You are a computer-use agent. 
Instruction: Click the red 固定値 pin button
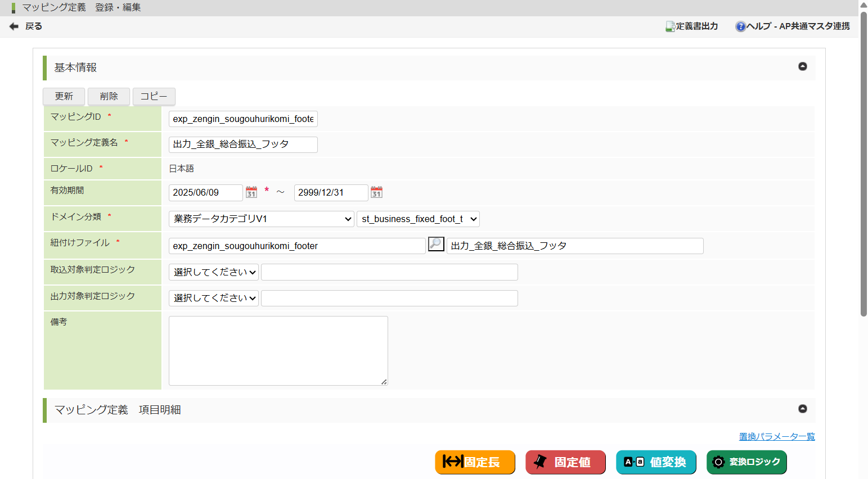coord(565,462)
